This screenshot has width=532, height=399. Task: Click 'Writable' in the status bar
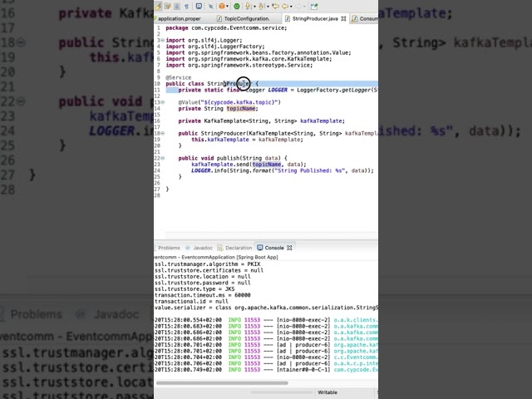tap(328, 392)
